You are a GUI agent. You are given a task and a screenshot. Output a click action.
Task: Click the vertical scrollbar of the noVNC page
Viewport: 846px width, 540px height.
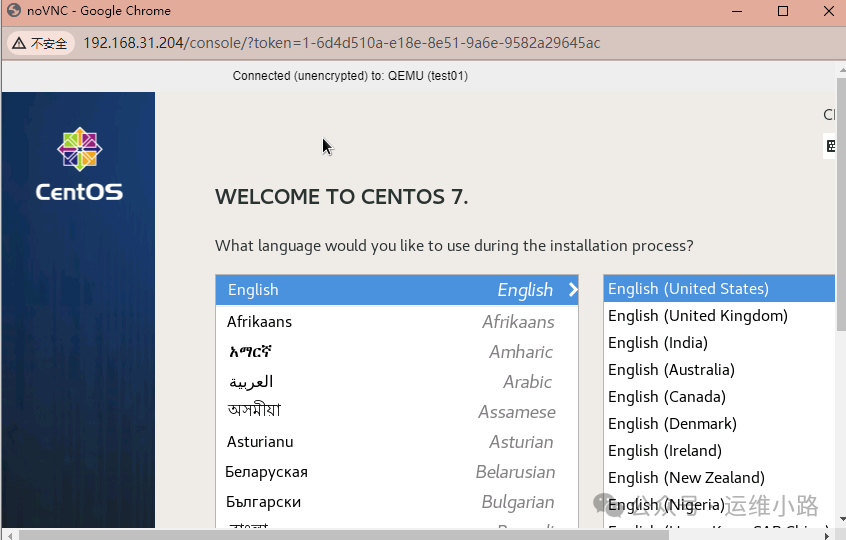pyautogui.click(x=841, y=205)
